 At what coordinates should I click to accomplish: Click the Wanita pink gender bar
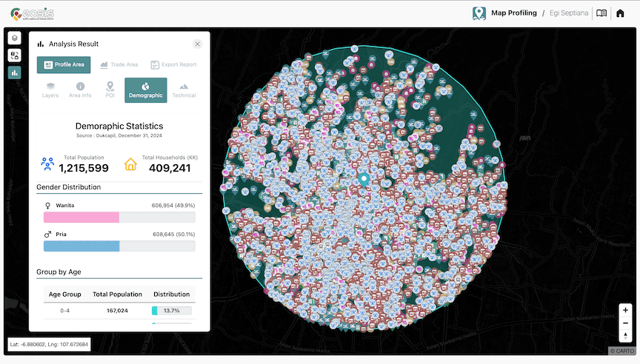point(81,218)
